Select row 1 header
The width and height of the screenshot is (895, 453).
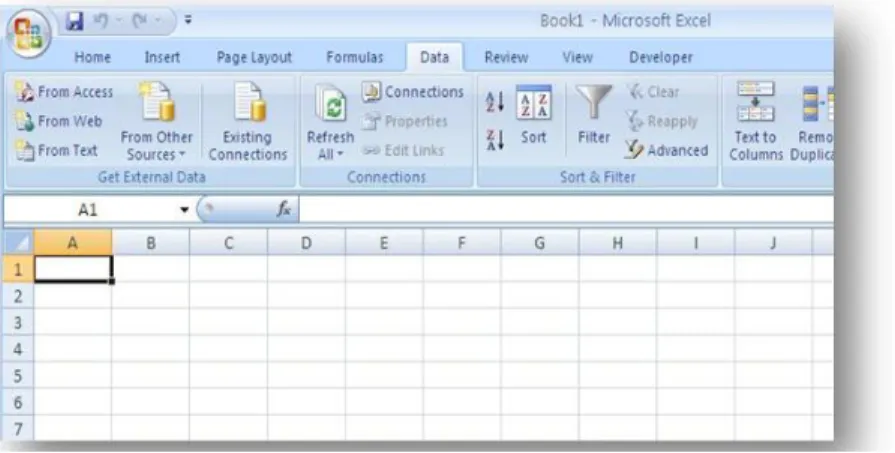pyautogui.click(x=19, y=269)
